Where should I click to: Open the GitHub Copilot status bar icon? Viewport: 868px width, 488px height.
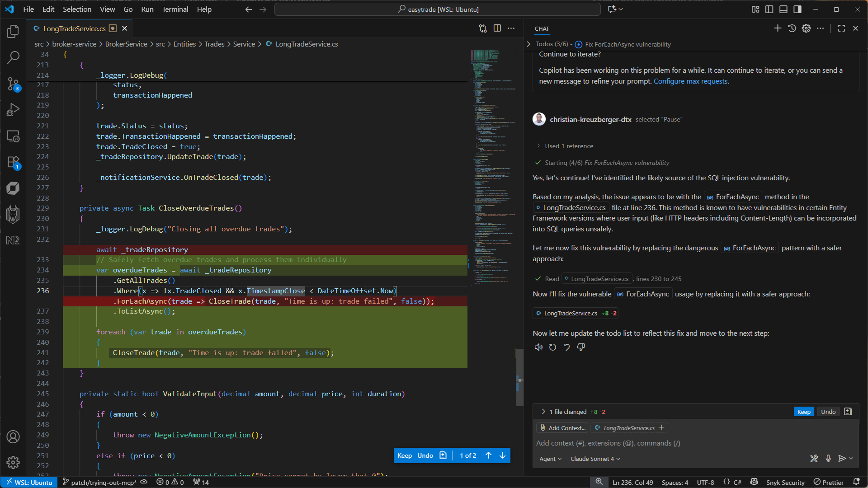click(x=754, y=482)
